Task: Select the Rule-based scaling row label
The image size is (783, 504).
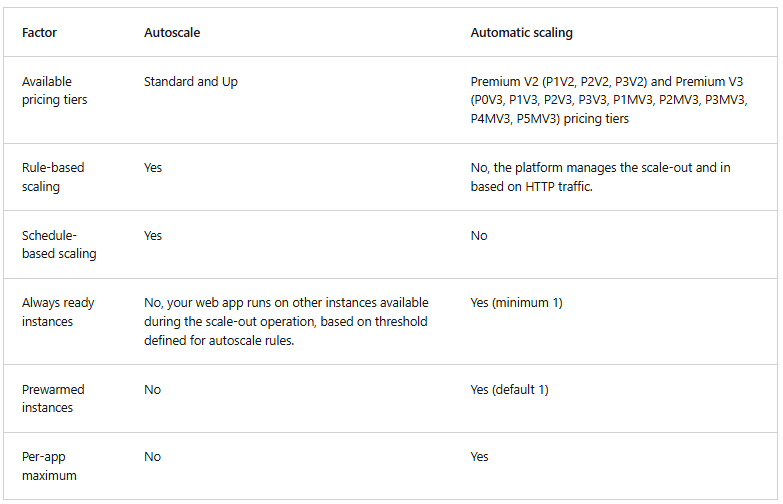Action: (53, 177)
